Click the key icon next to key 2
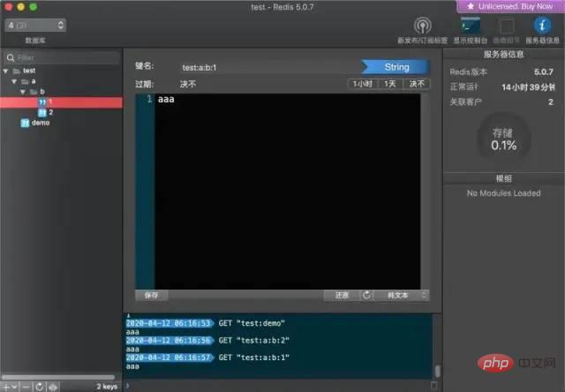Image resolution: width=565 pixels, height=392 pixels. tap(41, 112)
